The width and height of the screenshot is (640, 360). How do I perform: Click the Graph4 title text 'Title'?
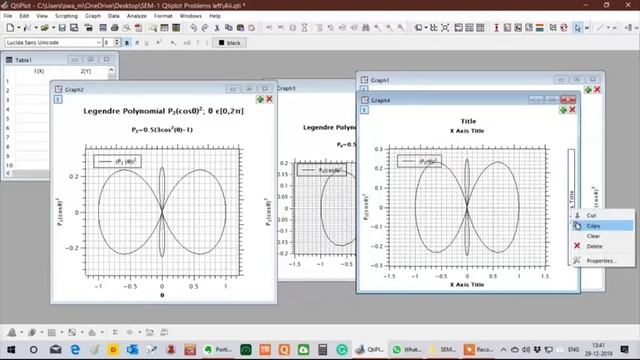(x=468, y=121)
